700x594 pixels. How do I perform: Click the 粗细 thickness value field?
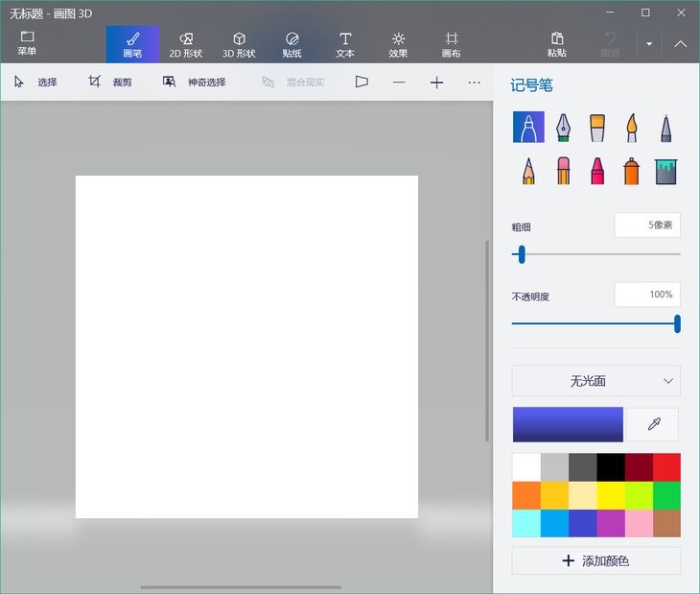tap(647, 226)
